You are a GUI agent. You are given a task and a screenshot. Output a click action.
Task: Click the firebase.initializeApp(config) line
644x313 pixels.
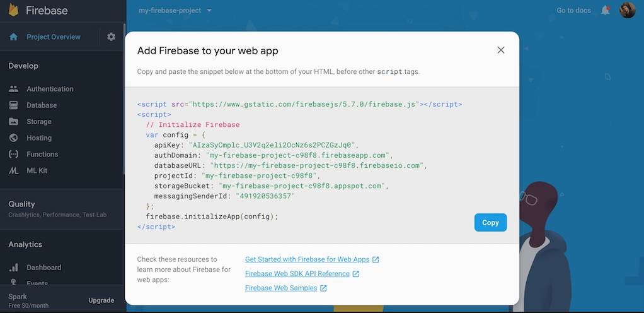[x=212, y=216]
